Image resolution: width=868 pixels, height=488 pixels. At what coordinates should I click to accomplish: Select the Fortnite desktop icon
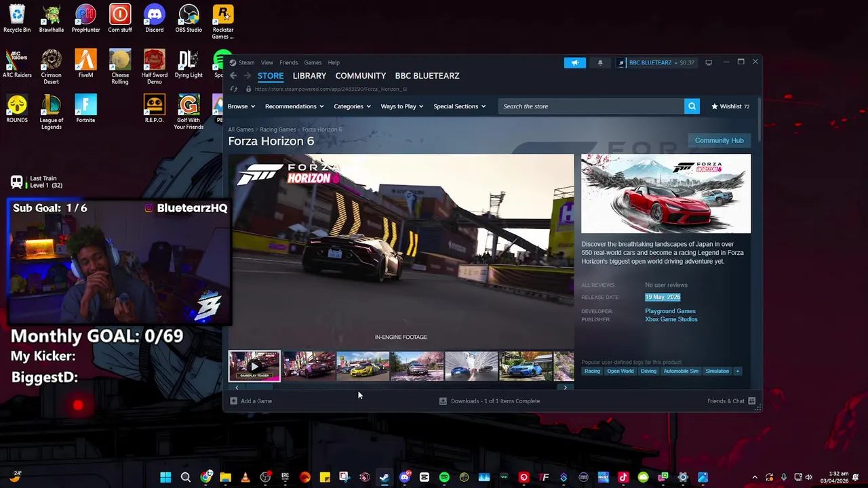85,109
